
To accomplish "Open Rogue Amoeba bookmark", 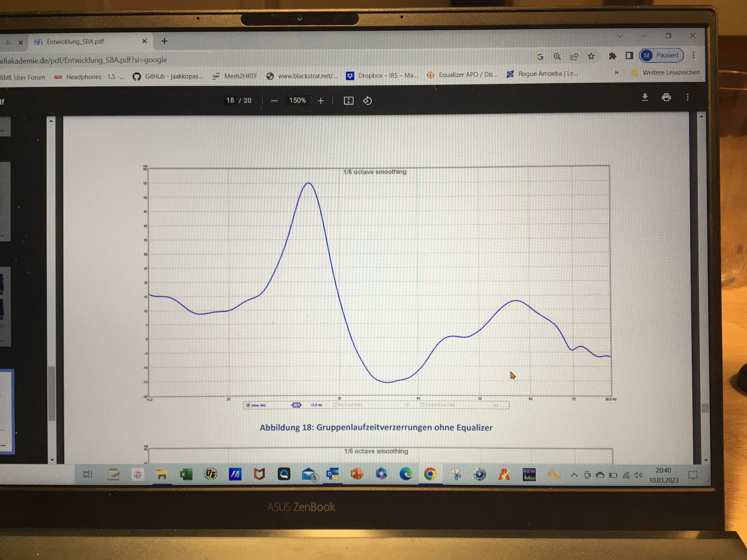I will pos(542,74).
